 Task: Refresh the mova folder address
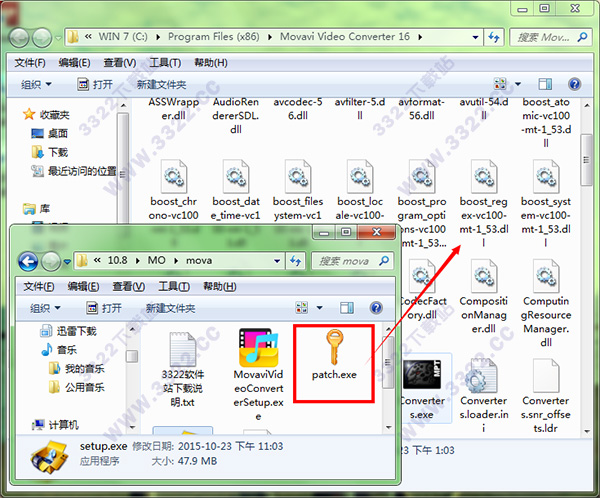(295, 261)
